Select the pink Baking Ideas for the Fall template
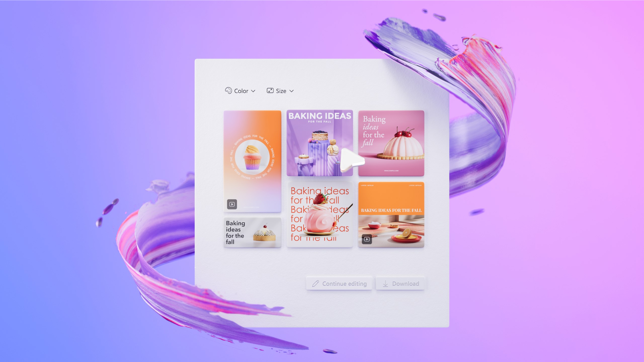 391,142
